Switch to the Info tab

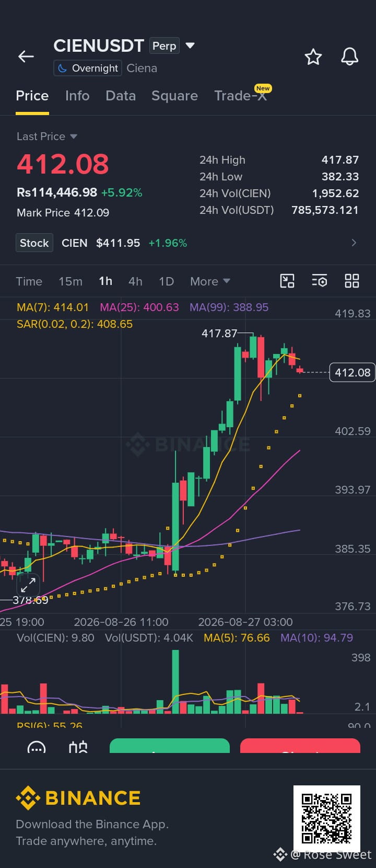point(77,96)
